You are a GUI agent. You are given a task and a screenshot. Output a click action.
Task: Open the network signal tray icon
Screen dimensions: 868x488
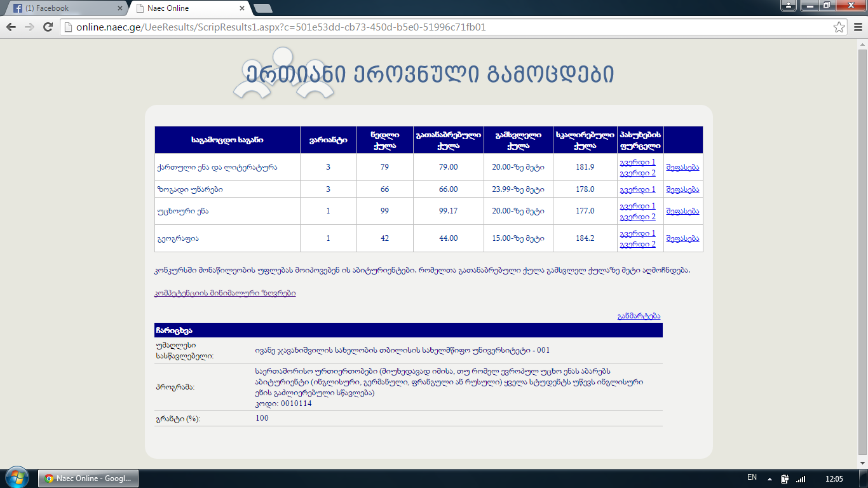click(801, 478)
